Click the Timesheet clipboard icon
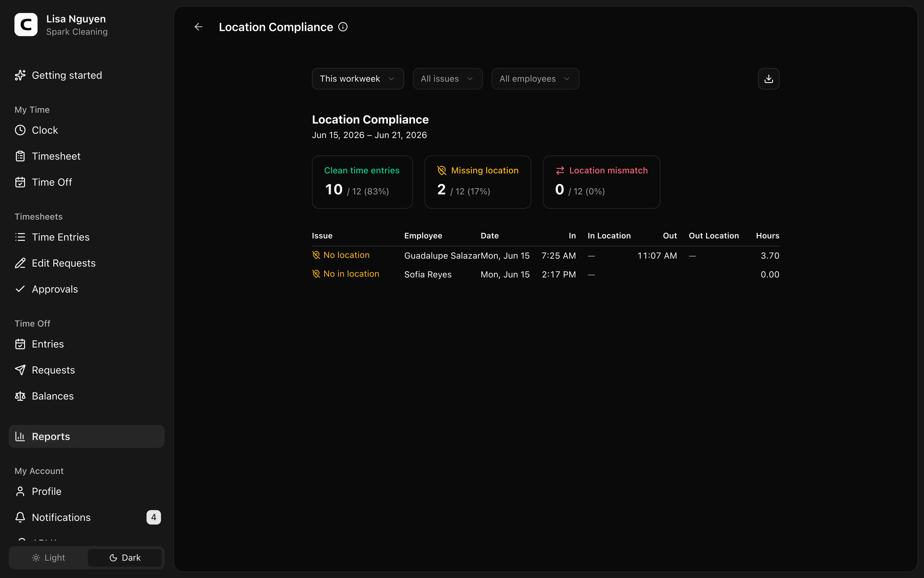Screen dimensions: 924x578 20,156
